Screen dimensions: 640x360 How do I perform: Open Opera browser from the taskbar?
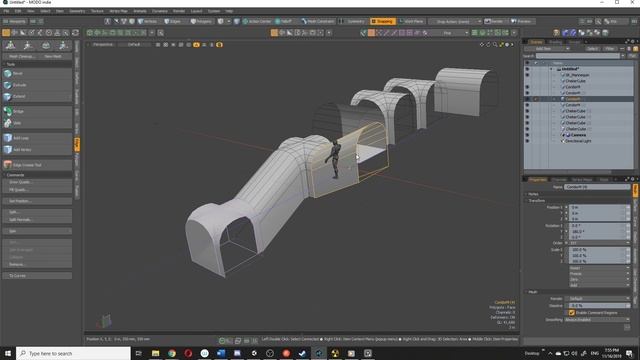coord(188,353)
